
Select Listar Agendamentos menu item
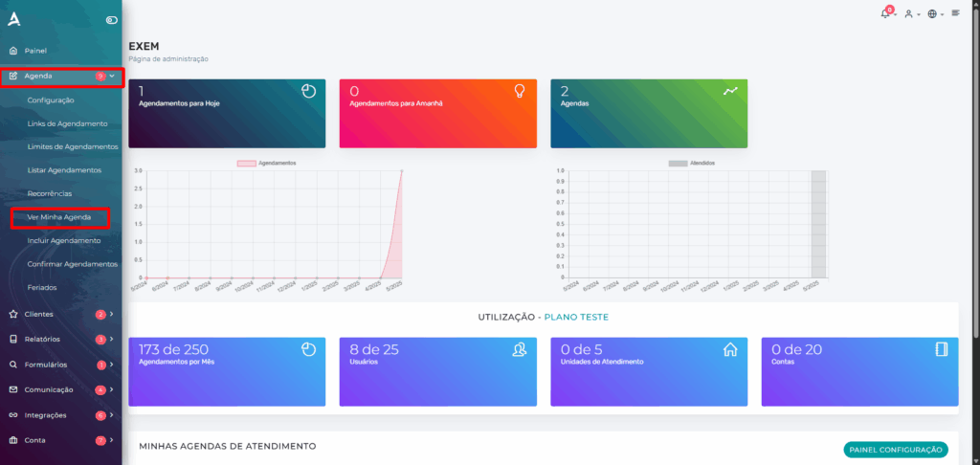click(64, 170)
